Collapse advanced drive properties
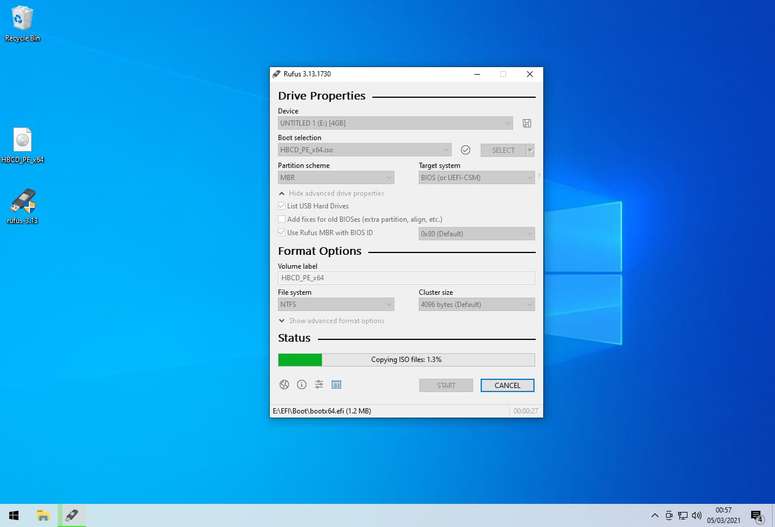This screenshot has height=527, width=775. (331, 193)
